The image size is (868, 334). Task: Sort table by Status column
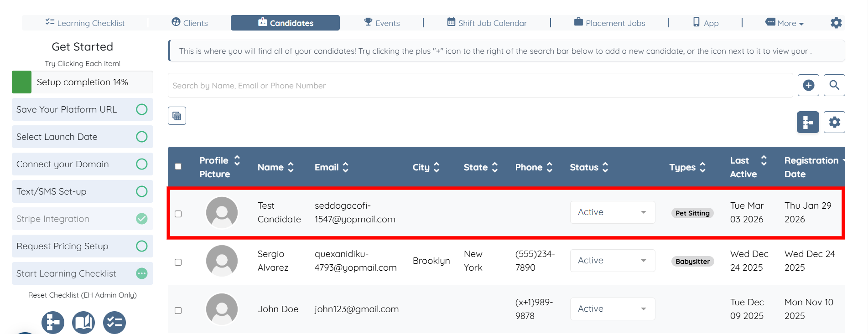(x=605, y=167)
